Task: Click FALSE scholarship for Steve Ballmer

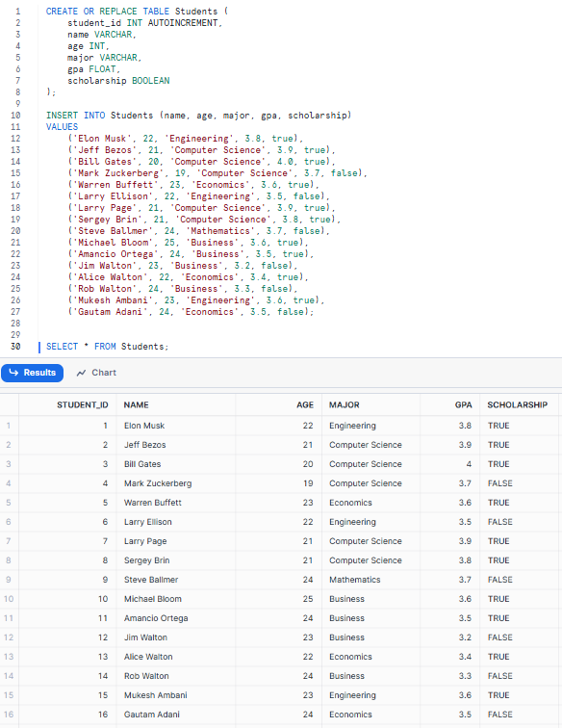Action: (499, 580)
